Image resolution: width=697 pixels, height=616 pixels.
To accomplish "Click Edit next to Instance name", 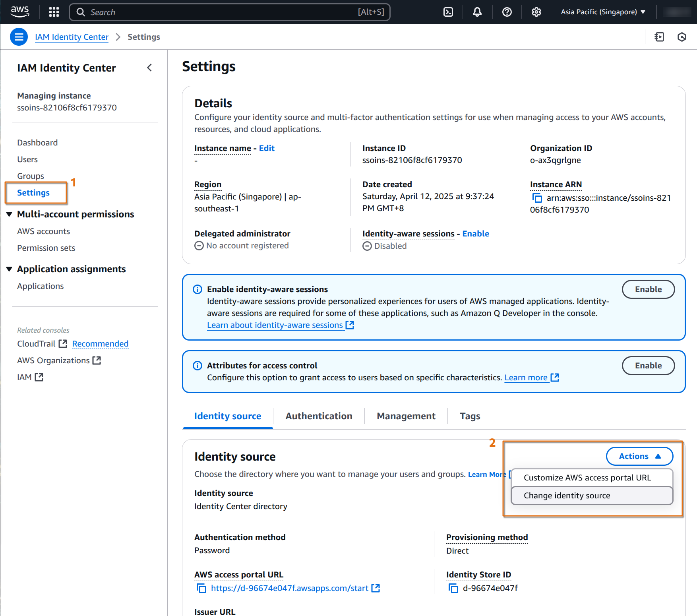I will click(x=267, y=148).
